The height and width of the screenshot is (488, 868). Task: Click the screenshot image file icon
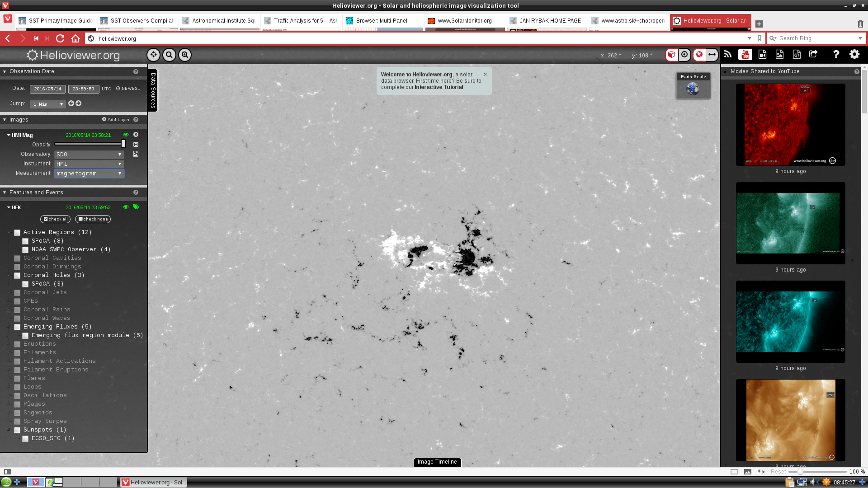pyautogui.click(x=779, y=55)
